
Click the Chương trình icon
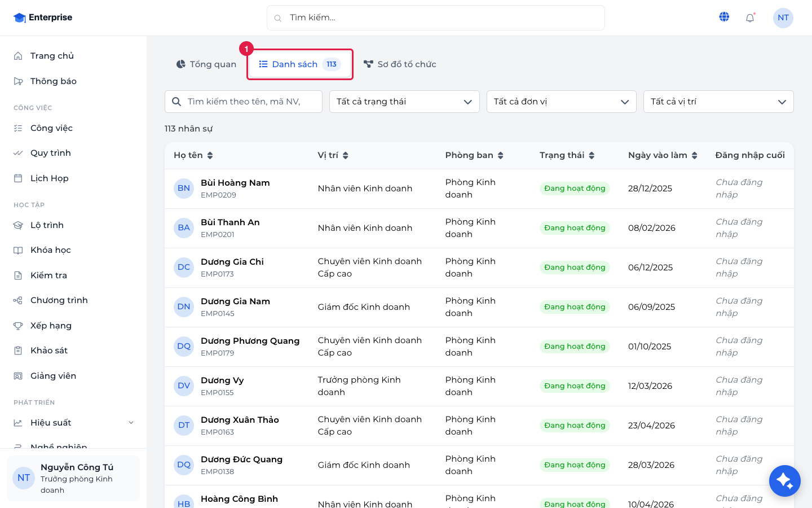[x=18, y=300]
